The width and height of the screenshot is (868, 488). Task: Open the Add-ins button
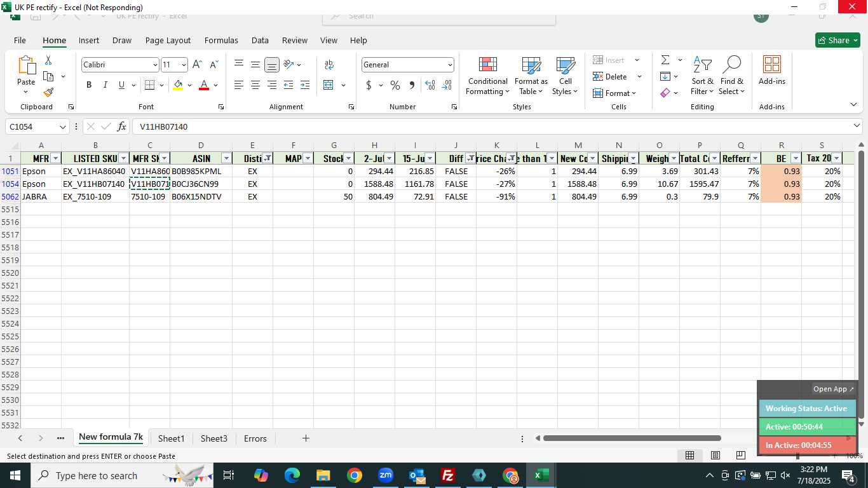[771, 71]
